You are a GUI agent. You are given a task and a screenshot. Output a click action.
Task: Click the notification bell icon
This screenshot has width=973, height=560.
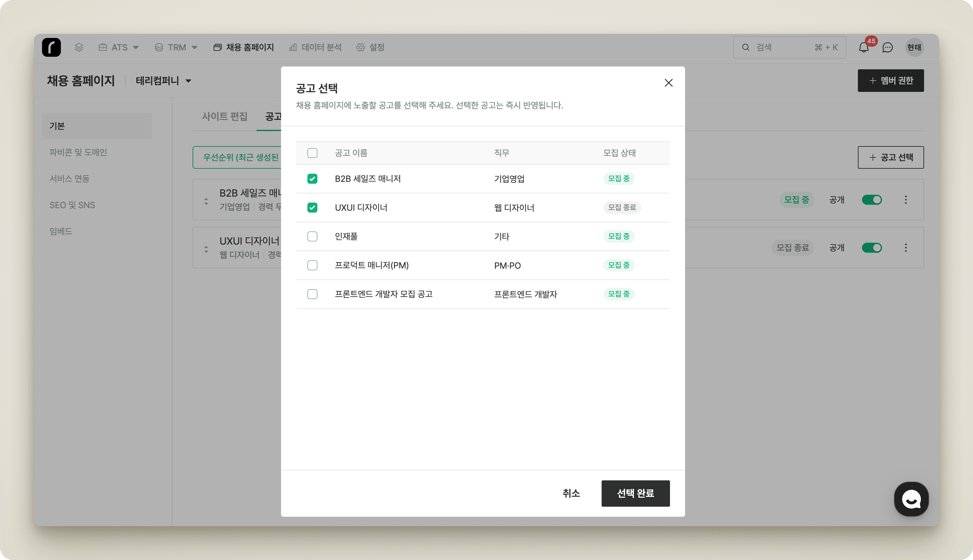click(x=863, y=47)
